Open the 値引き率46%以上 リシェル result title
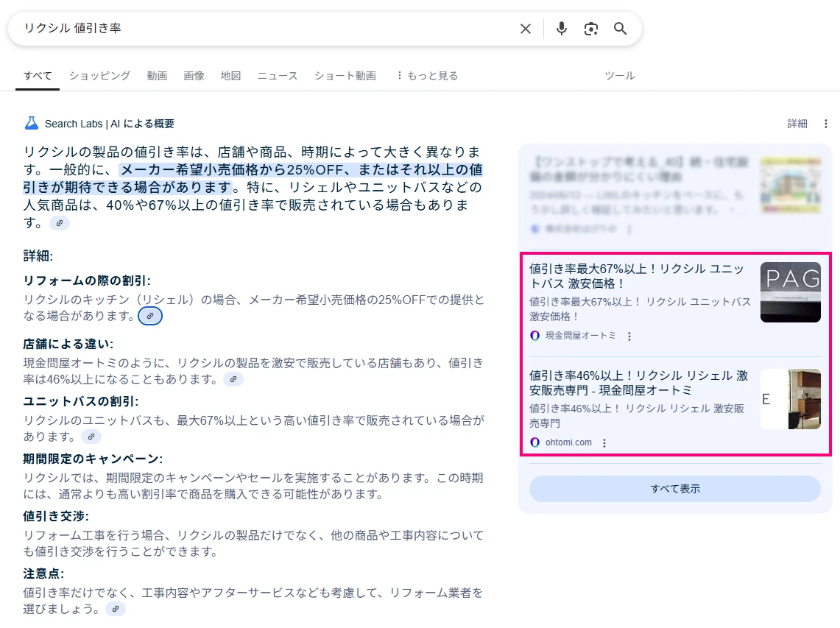The image size is (840, 628). [x=639, y=383]
